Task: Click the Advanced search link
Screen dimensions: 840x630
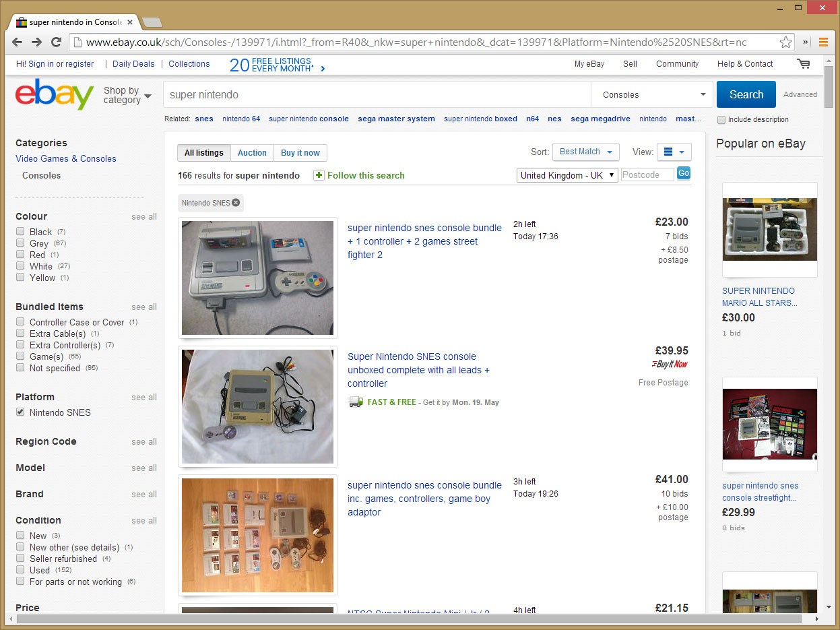Action: click(800, 95)
